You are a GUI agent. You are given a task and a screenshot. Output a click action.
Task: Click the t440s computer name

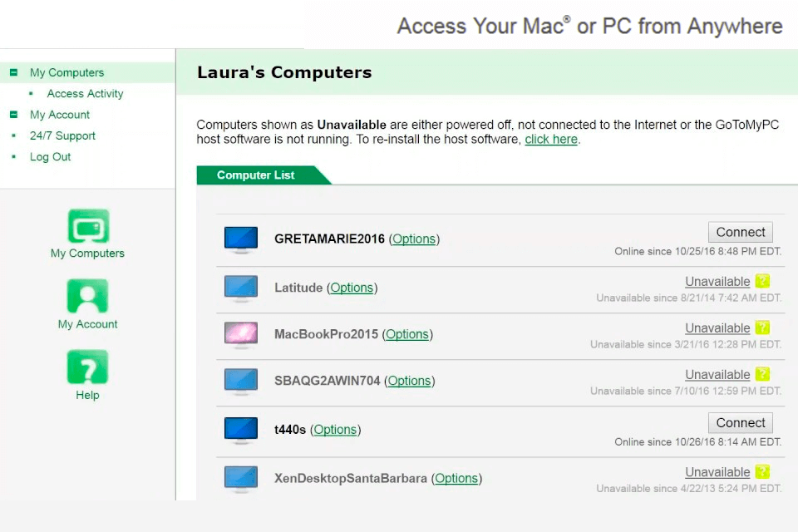pos(290,430)
